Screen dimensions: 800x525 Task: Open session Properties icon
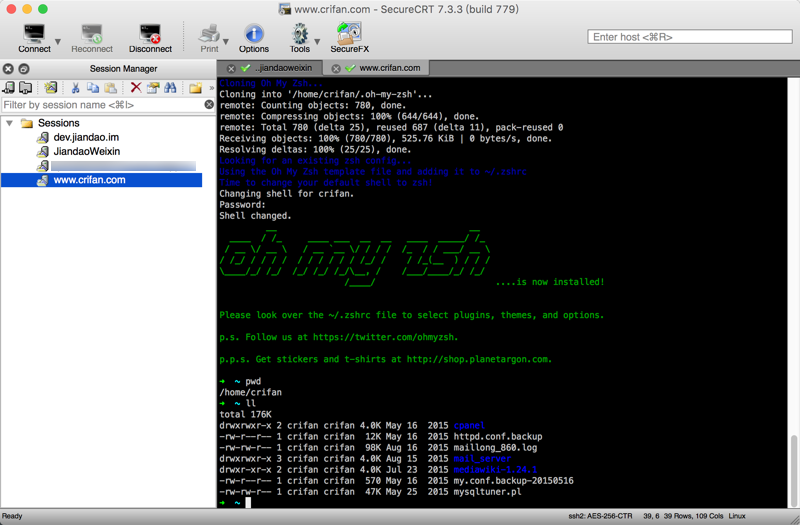pyautogui.click(x=153, y=88)
